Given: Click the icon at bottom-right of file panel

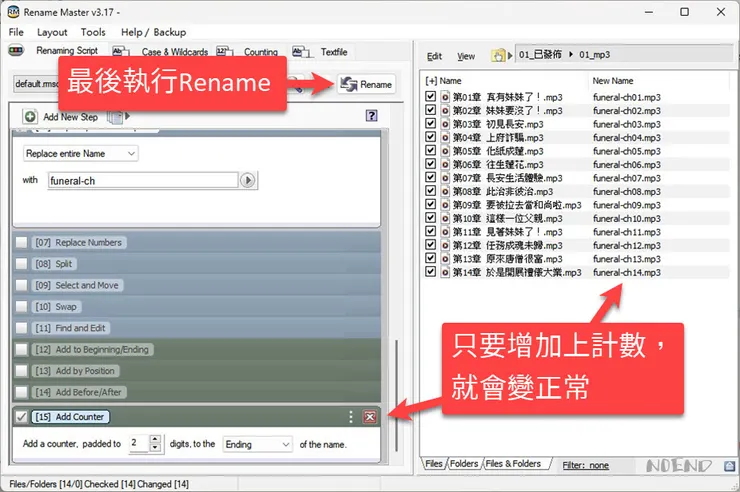Looking at the screenshot, I should coord(729,466).
